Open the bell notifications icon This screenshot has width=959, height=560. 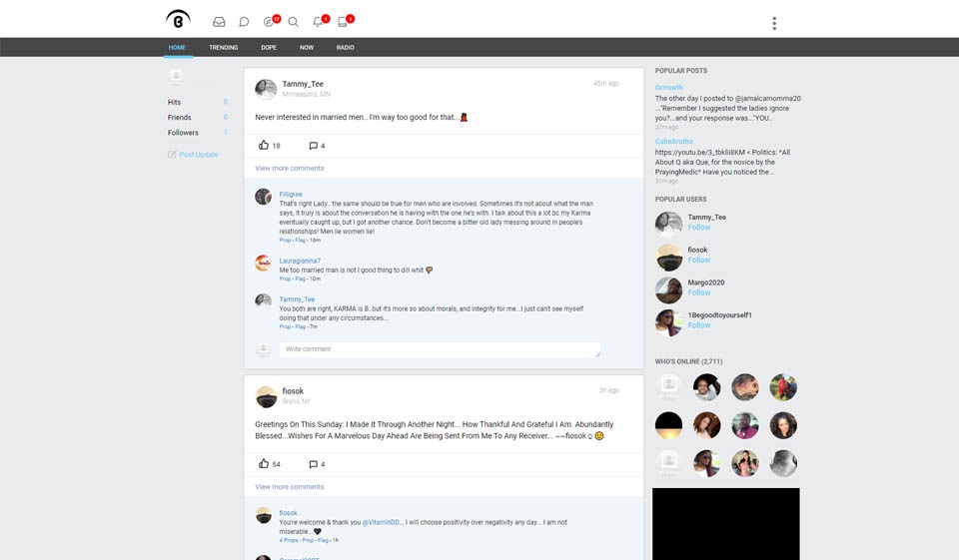(x=318, y=21)
